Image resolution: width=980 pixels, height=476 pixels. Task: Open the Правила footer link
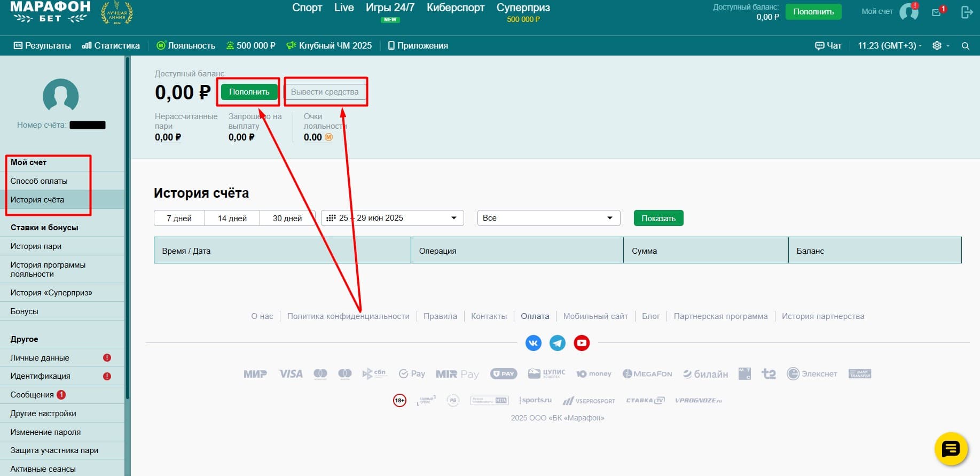coord(440,316)
